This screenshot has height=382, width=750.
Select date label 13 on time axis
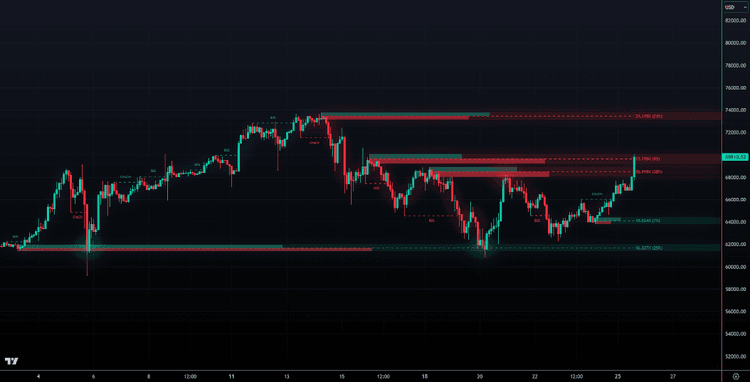pyautogui.click(x=287, y=376)
